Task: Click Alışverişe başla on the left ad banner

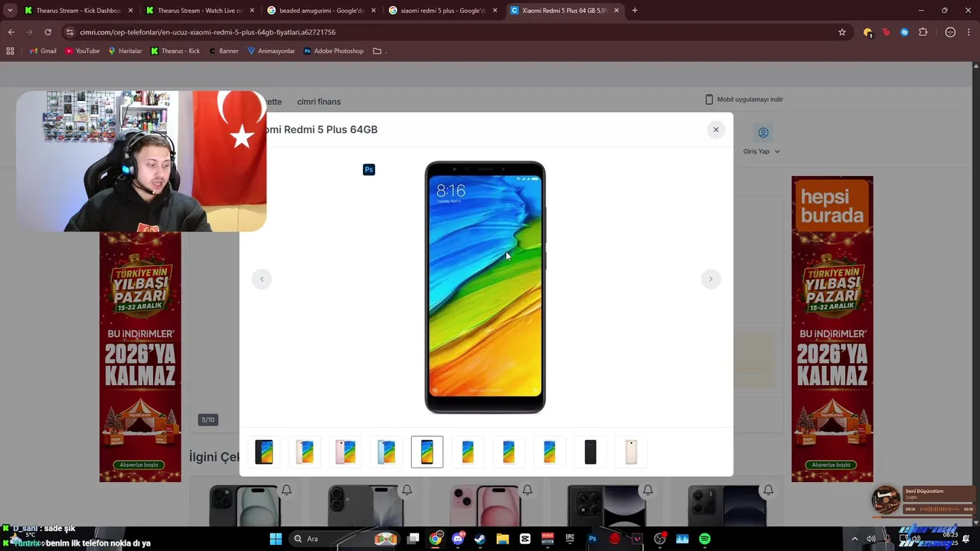Action: (x=140, y=465)
